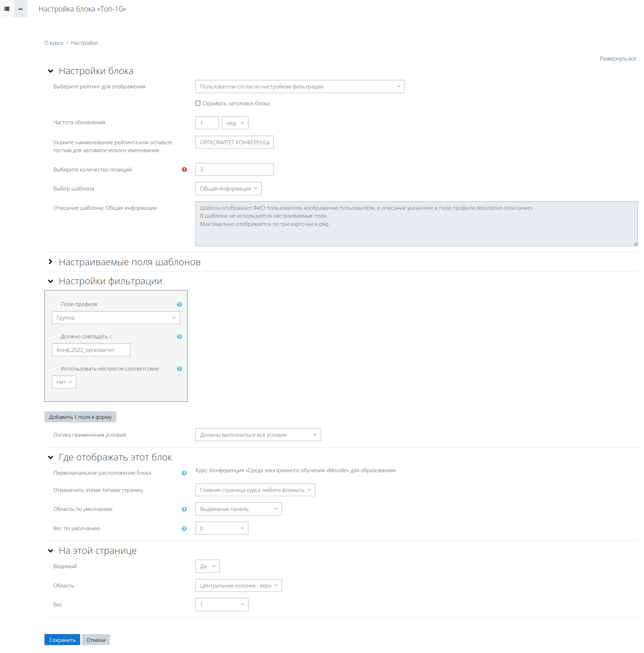Image resolution: width=644 pixels, height=653 pixels.
Task: Open help for Использовать нестрогое соответствие
Action: point(180,369)
